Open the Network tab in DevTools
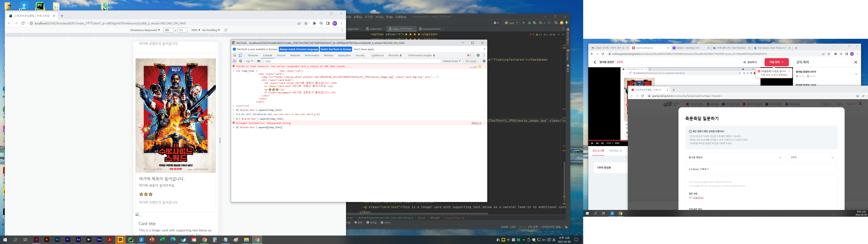This screenshot has height=244, width=868. click(295, 55)
